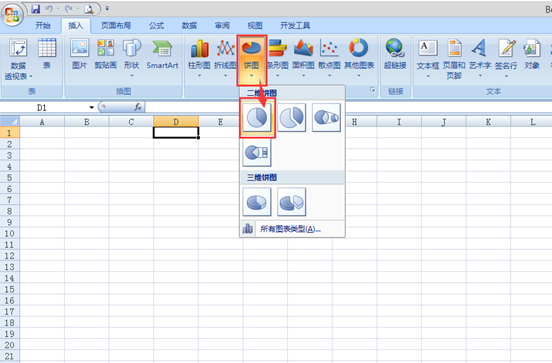Screen dimensions: 552x363
Task: Select row 12 header
Action: click(x=10, y=256)
